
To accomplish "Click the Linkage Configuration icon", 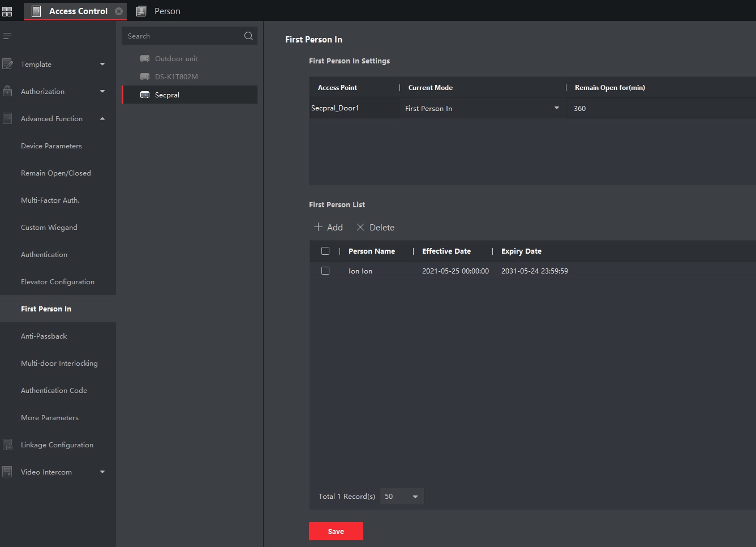I will 7,445.
